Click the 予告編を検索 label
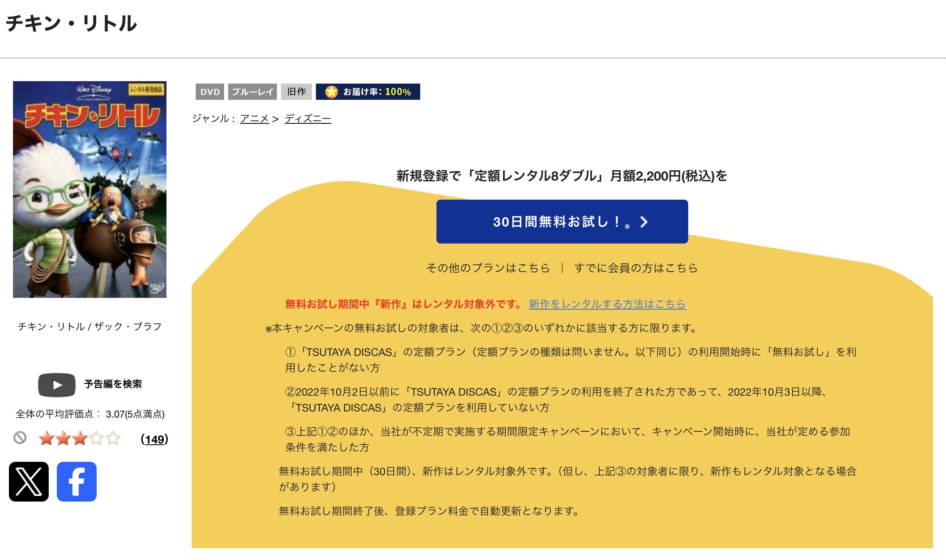946x560 pixels. tap(113, 384)
